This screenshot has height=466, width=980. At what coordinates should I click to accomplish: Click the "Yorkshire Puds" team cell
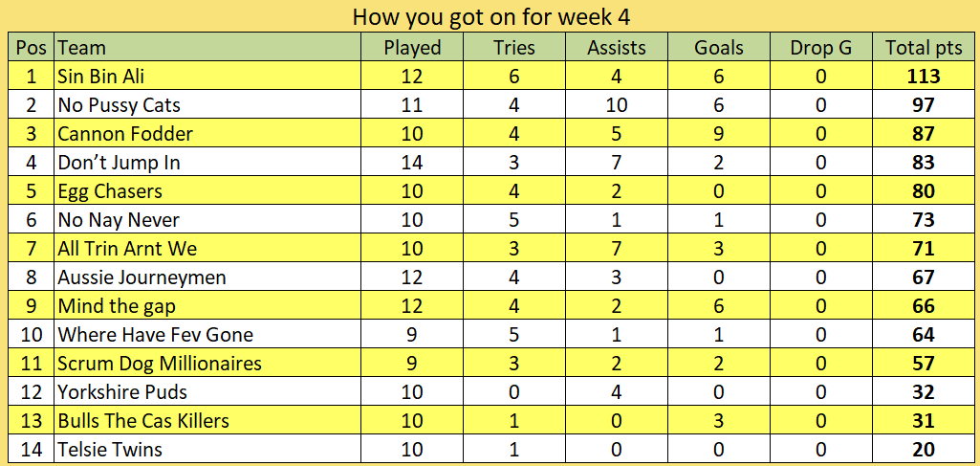coord(122,392)
